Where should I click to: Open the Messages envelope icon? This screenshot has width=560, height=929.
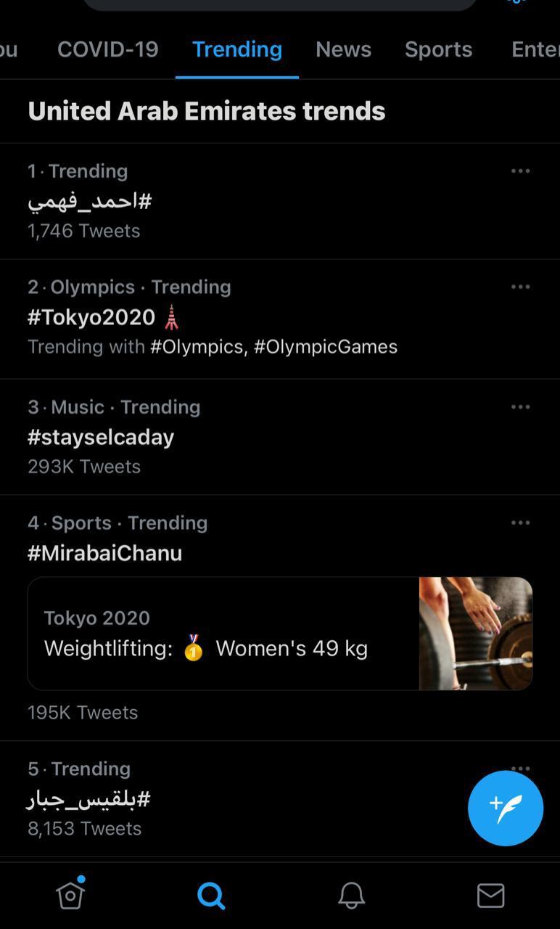[490, 896]
